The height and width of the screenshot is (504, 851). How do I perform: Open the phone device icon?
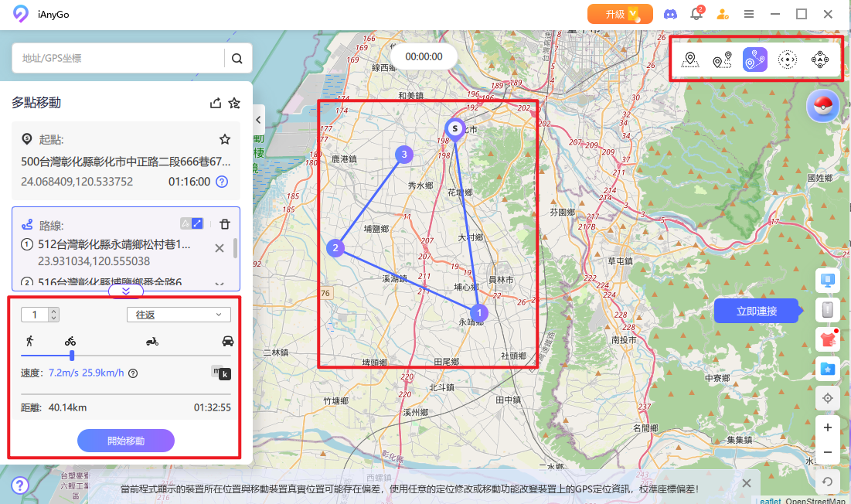[827, 310]
